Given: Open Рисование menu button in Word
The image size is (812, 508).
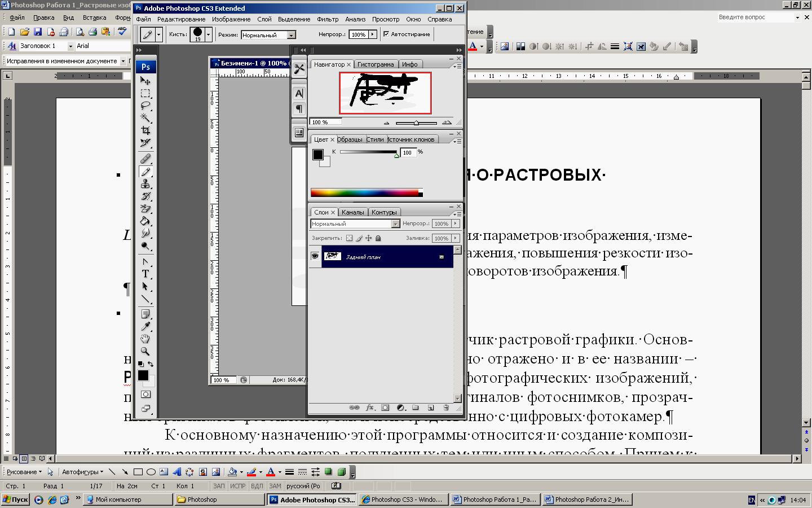Looking at the screenshot, I should click(x=24, y=472).
